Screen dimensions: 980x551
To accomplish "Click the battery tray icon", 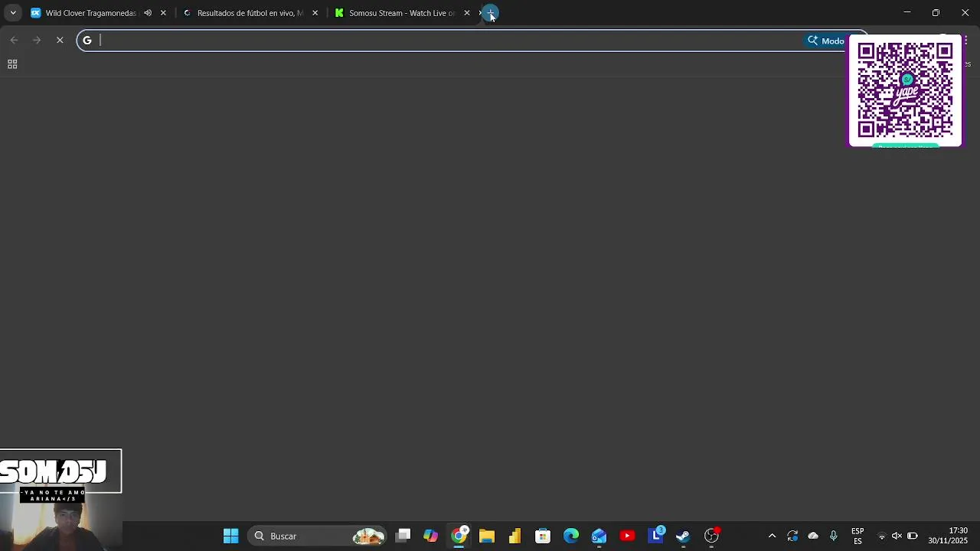I will 912,536.
